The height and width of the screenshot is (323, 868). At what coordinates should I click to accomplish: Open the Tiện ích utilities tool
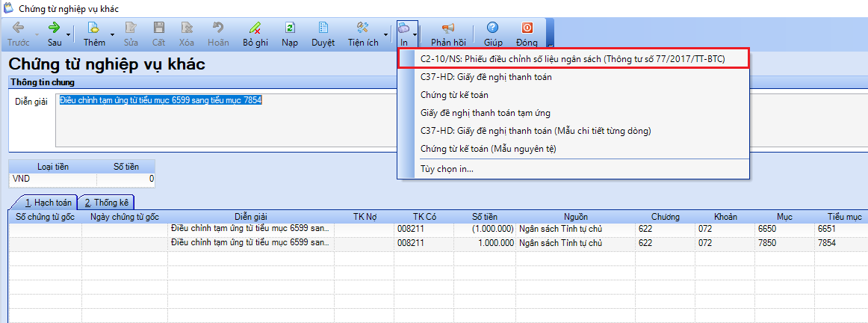pyautogui.click(x=363, y=28)
